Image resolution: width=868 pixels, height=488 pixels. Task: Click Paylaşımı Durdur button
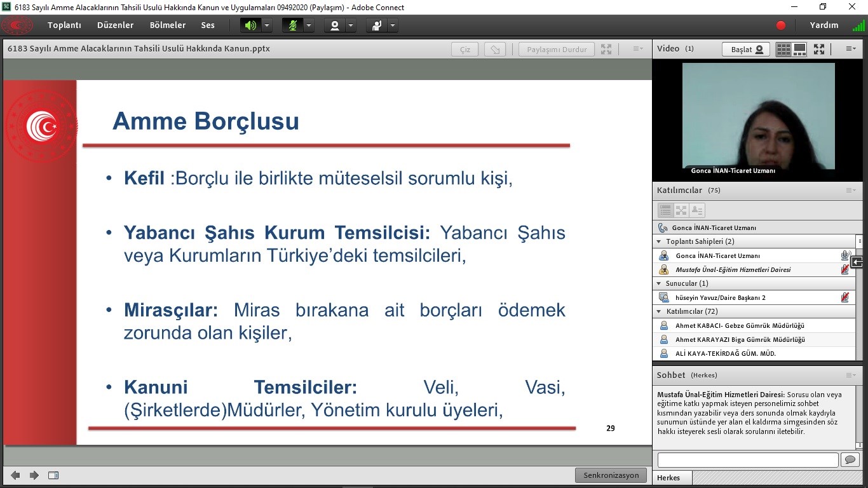click(x=557, y=49)
